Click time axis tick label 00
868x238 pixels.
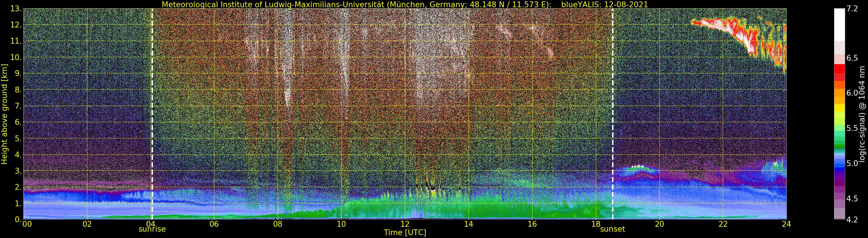27,224
